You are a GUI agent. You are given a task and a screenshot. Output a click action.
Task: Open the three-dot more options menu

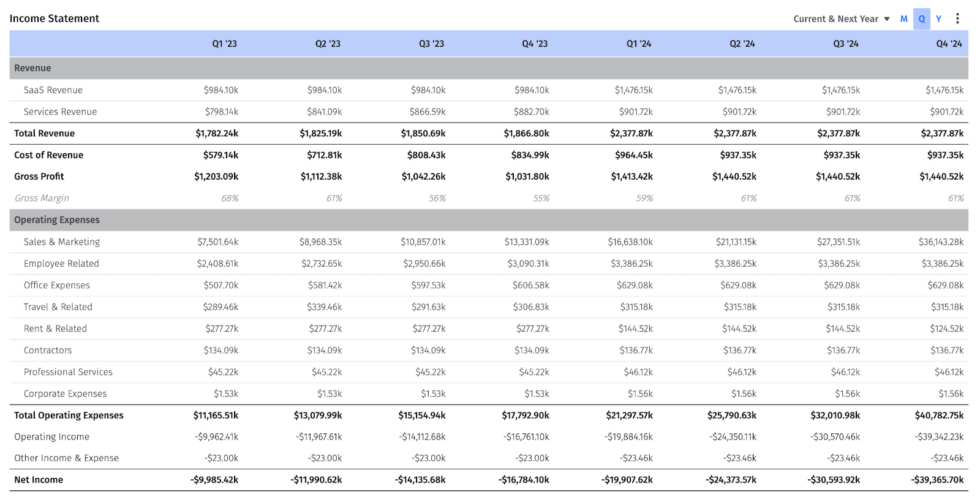[x=957, y=19]
